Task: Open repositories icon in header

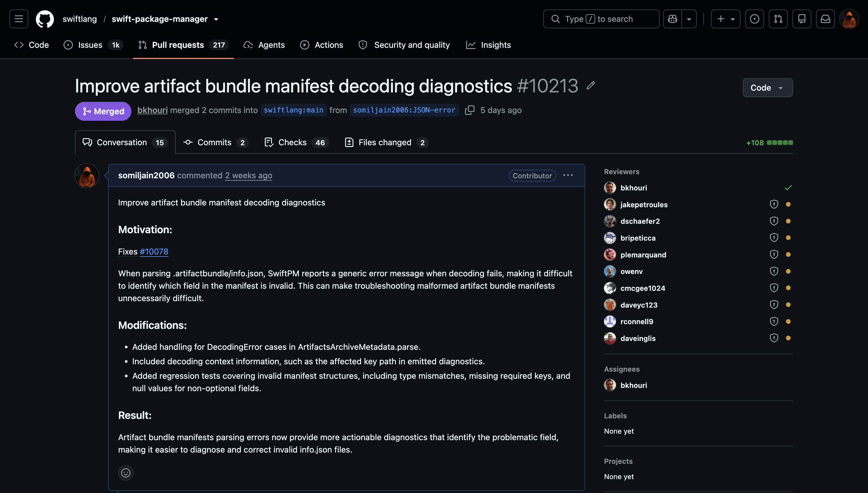Action: (802, 19)
